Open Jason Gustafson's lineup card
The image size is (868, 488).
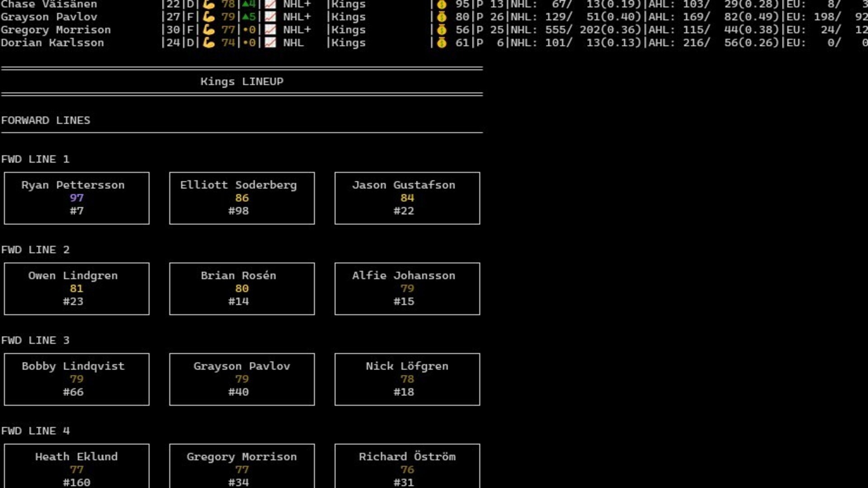tap(407, 198)
